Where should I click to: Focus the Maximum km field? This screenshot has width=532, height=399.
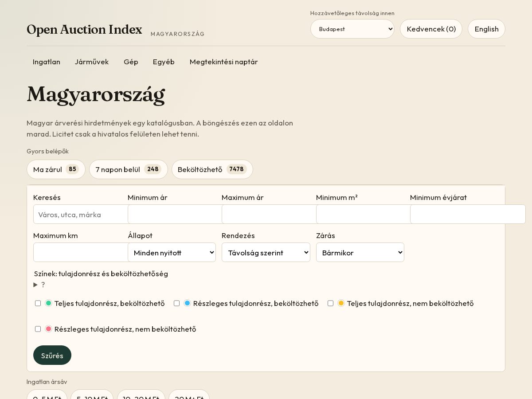(81, 252)
